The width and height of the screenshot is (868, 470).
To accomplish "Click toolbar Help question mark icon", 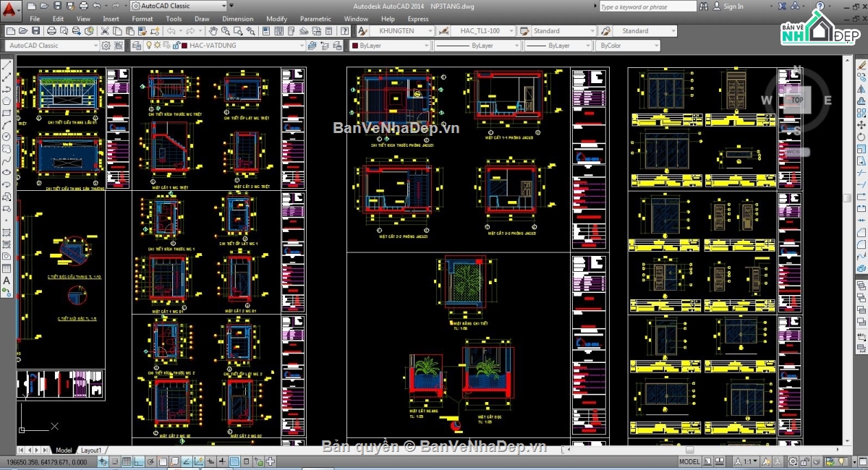I will pos(344,31).
